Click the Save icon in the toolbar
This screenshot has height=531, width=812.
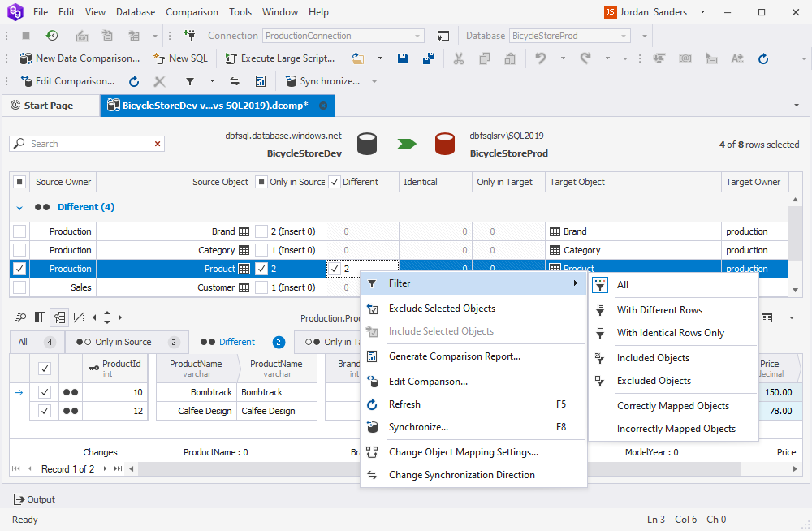(403, 58)
